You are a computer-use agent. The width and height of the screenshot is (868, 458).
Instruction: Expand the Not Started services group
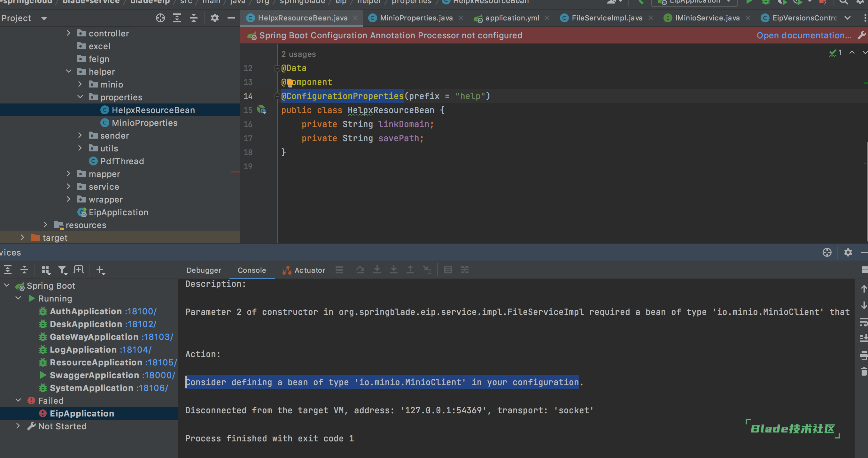18,426
